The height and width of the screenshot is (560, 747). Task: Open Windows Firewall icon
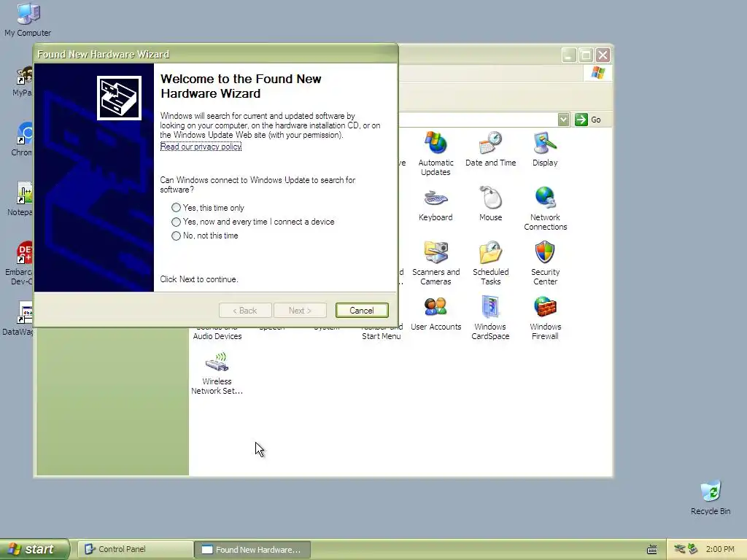(545, 318)
